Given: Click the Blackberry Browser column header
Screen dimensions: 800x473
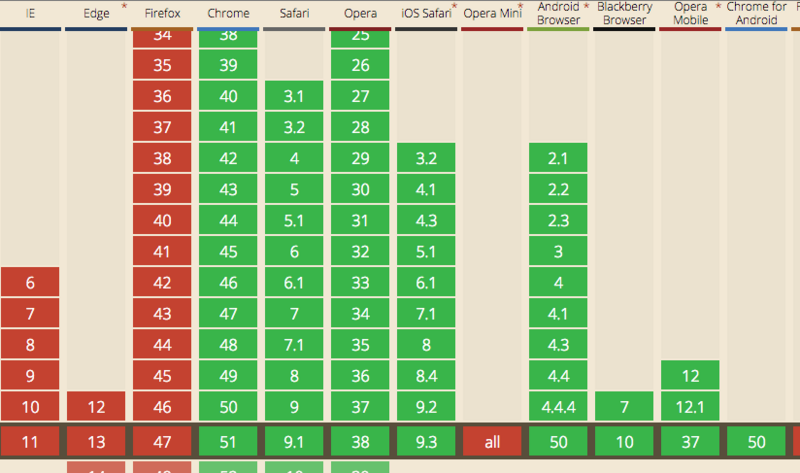Looking at the screenshot, I should tap(624, 13).
